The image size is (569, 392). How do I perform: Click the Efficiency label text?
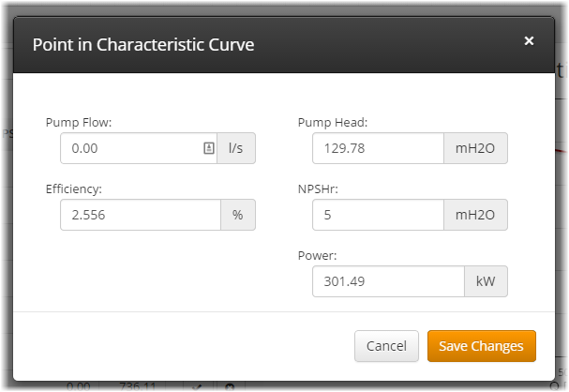coord(74,188)
